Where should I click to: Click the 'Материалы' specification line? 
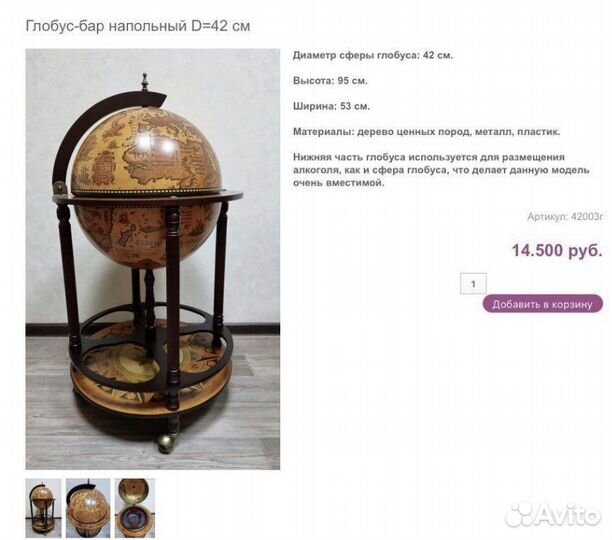coord(427,132)
